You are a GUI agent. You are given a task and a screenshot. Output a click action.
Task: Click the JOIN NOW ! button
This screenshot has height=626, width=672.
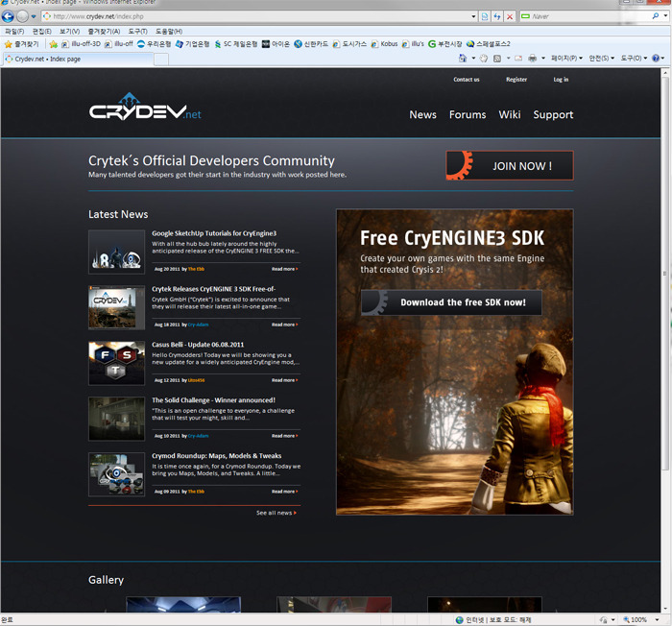(510, 165)
